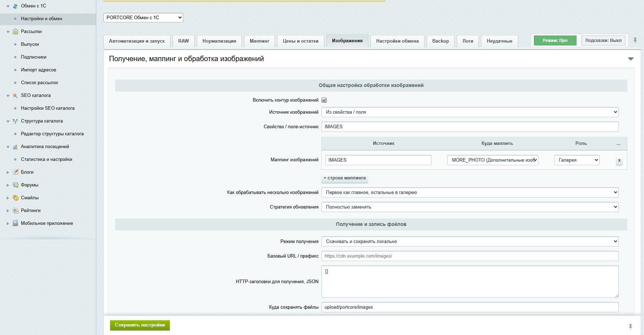644x335 pixels.
Task: Click the Форумы chat bubbles icon
Action: (x=15, y=185)
